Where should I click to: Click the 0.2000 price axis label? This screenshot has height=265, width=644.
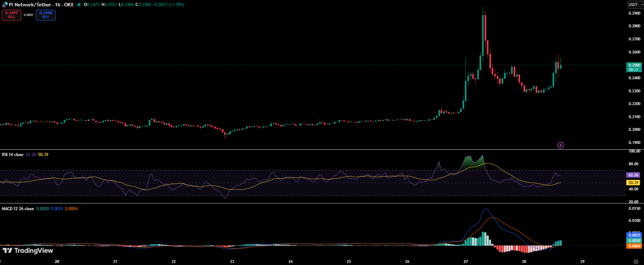coord(634,129)
